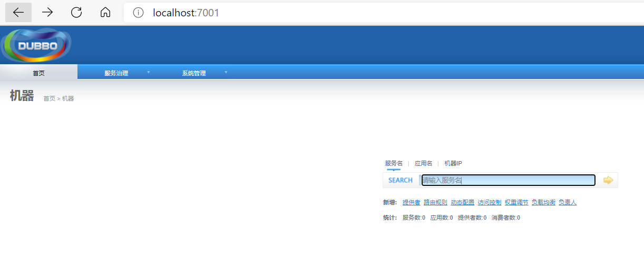Click the Dubbo logo
Viewport: 644px width, 276px height.
[36, 45]
